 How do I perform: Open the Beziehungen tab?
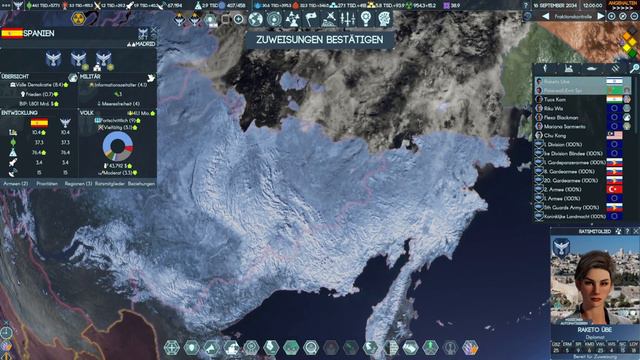[141, 184]
